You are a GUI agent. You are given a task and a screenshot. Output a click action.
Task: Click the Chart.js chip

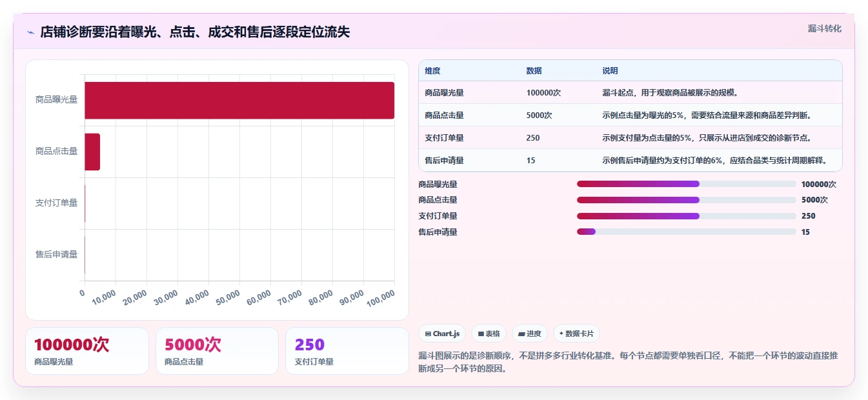tap(442, 334)
